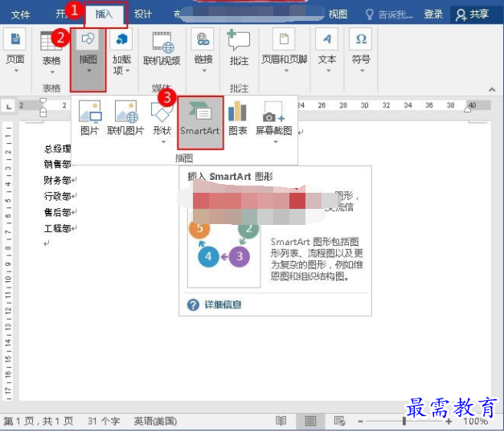The width and height of the screenshot is (504, 433).
Task: Insert a 图片 (Picture) from the gallery
Action: point(90,118)
